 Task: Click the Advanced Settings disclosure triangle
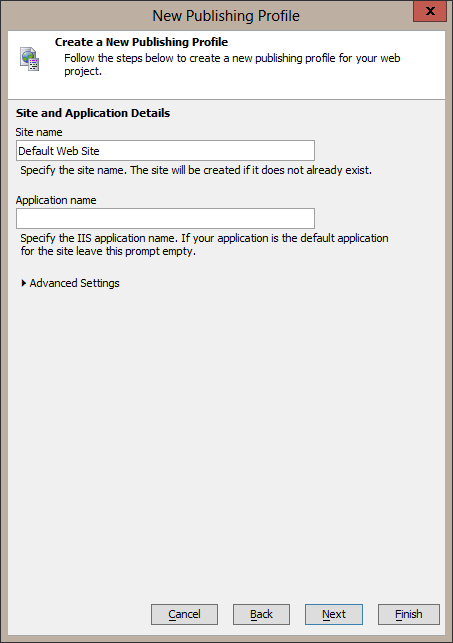24,283
